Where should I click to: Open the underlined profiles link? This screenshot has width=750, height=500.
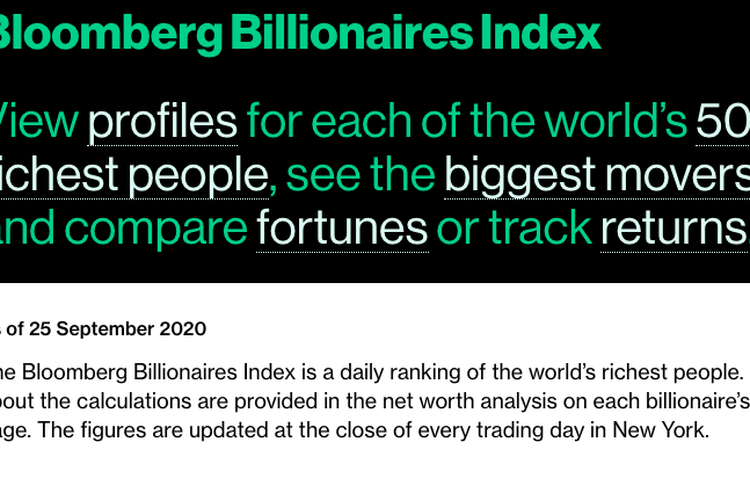[x=163, y=122]
